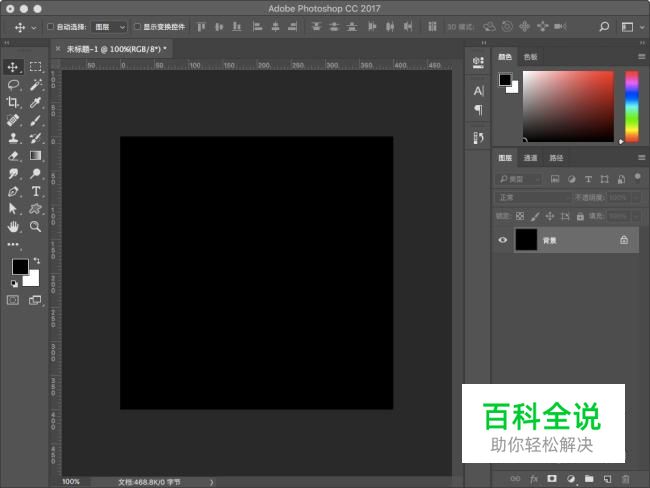Select the Hand tool

point(13,226)
